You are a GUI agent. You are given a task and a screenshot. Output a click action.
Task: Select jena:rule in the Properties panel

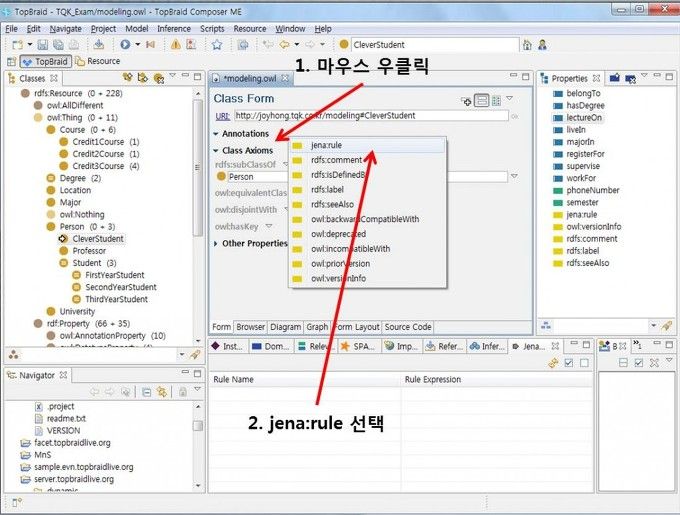[582, 215]
